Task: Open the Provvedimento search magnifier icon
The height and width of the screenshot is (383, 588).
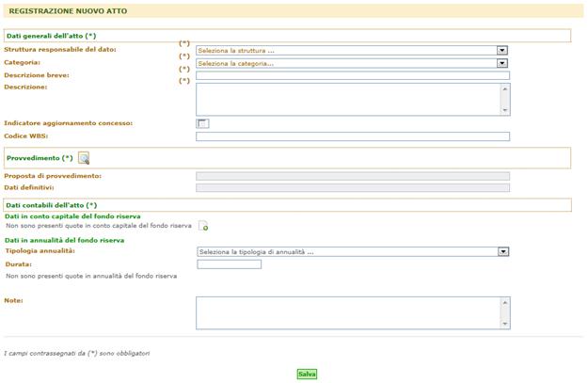Action: coord(84,158)
